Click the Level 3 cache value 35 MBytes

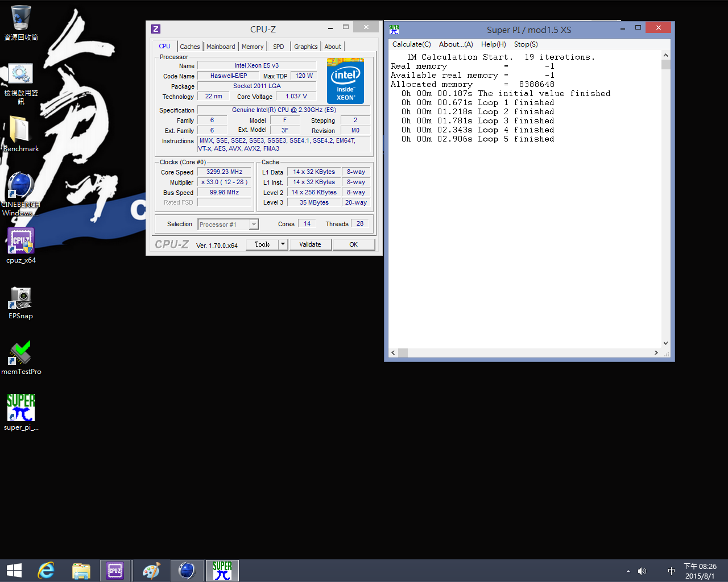click(315, 202)
